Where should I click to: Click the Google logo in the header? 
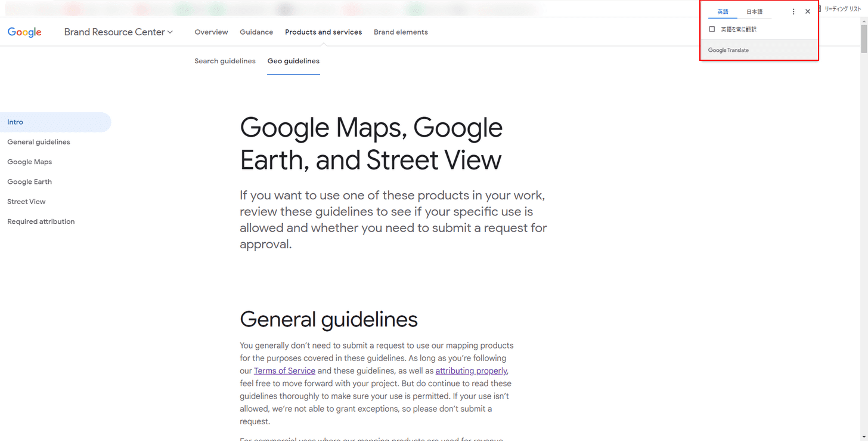click(x=24, y=32)
